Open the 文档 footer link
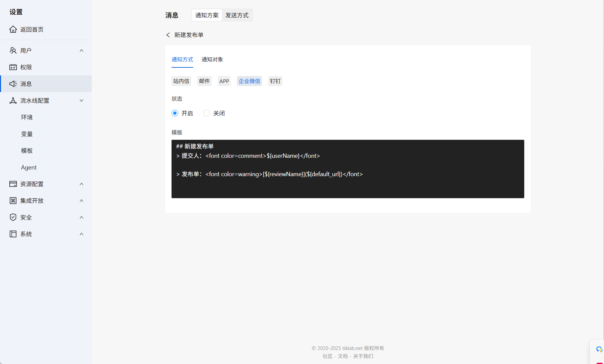The width and height of the screenshot is (604, 364). [343, 356]
